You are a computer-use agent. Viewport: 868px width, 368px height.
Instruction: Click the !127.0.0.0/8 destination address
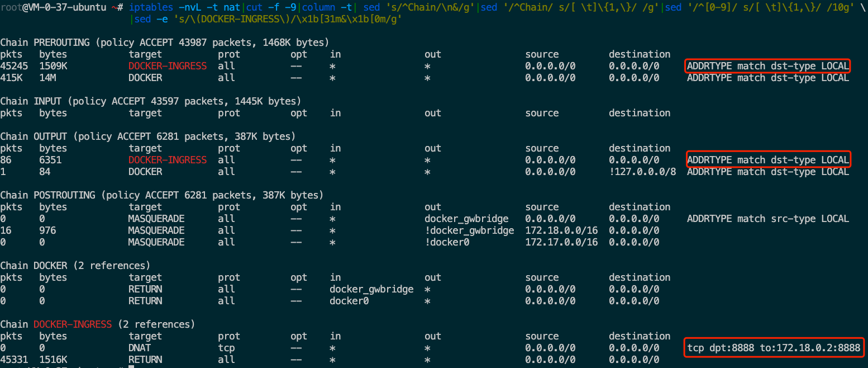point(642,172)
